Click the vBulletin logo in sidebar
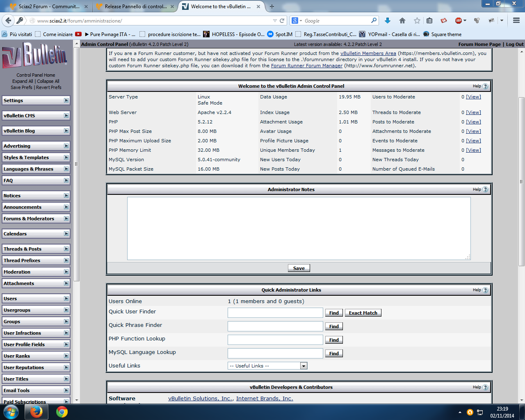 pos(35,55)
